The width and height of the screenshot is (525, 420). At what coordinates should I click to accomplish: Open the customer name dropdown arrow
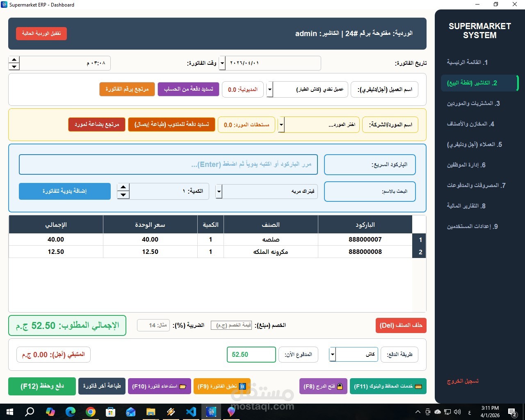(x=269, y=89)
